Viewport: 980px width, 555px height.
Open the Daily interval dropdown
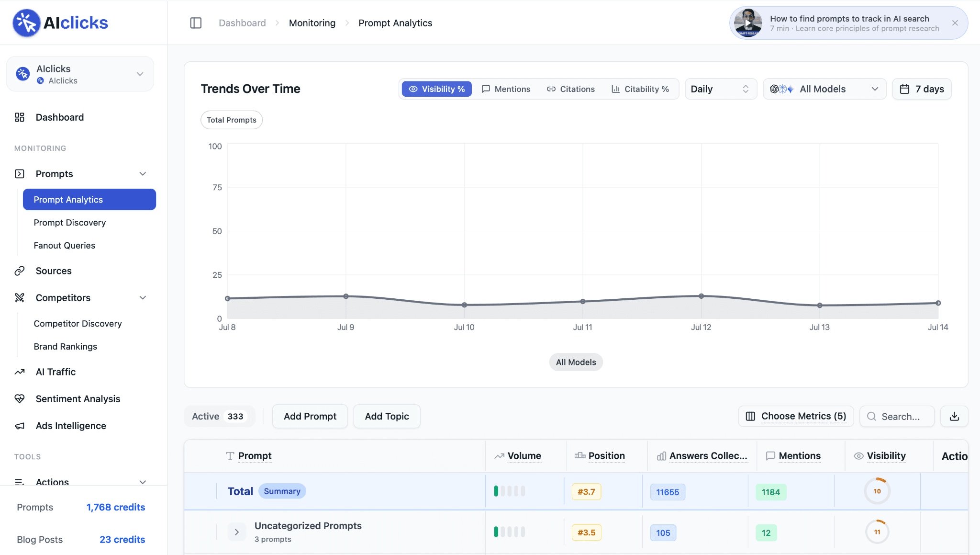click(721, 89)
